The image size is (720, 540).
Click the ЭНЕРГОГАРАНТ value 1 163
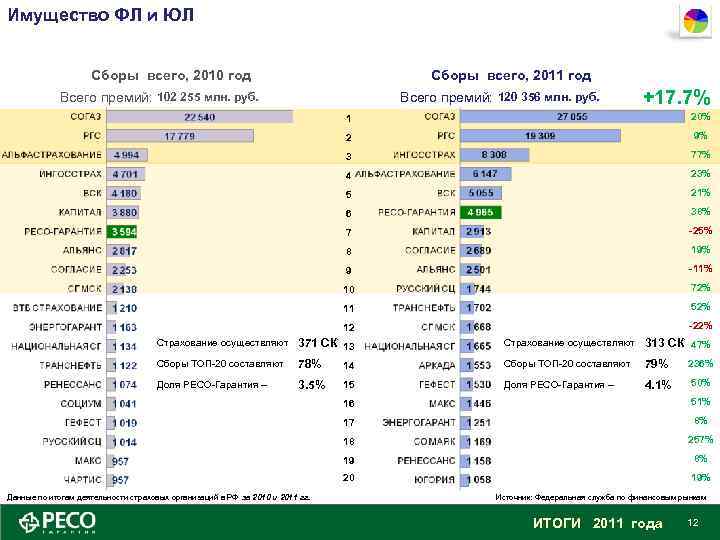tap(124, 327)
